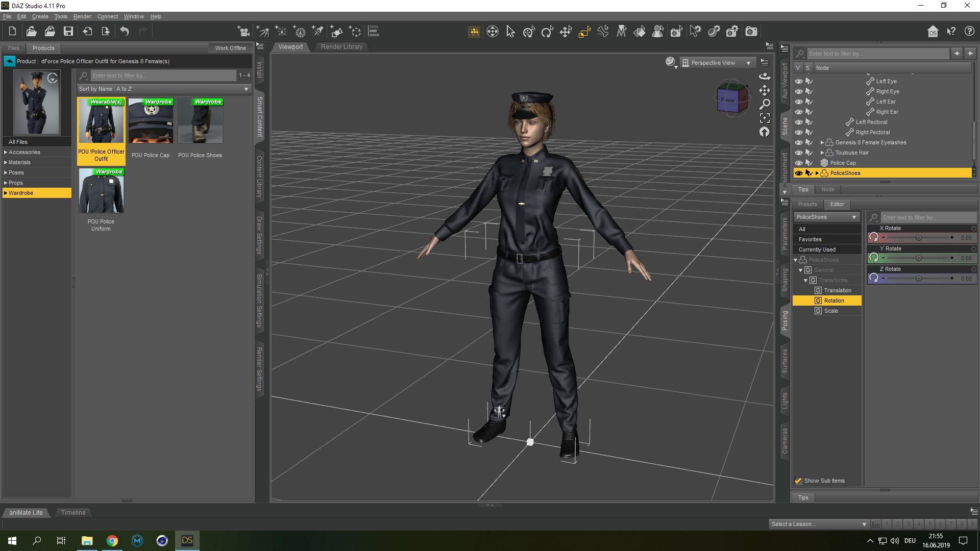Click the Work Offline button

coord(230,48)
